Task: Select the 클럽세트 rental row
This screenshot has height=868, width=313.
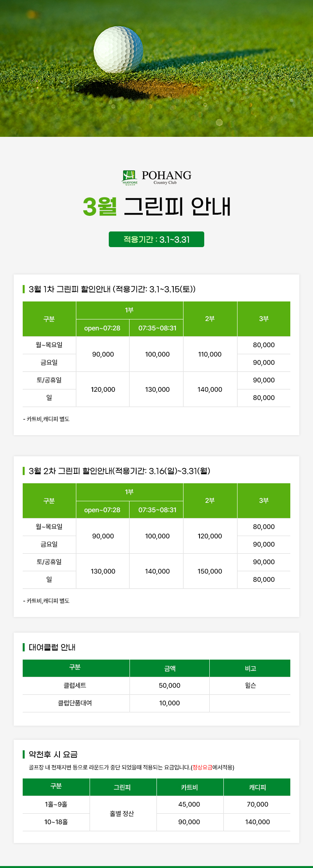Action: 156,686
